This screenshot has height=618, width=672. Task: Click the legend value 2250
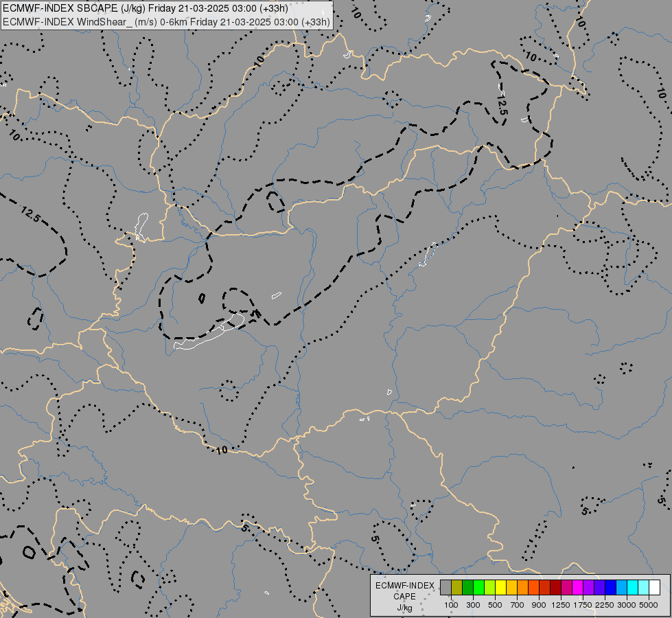pos(605,605)
